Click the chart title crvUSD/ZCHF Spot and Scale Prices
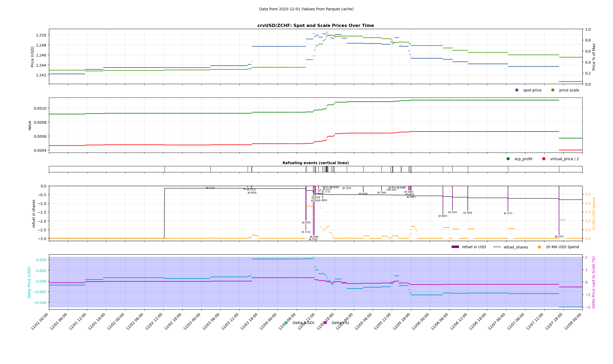613x364 pixels. [315, 26]
